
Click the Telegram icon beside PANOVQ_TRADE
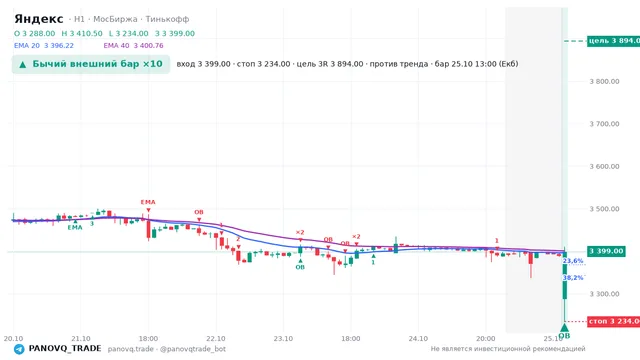coord(19,349)
